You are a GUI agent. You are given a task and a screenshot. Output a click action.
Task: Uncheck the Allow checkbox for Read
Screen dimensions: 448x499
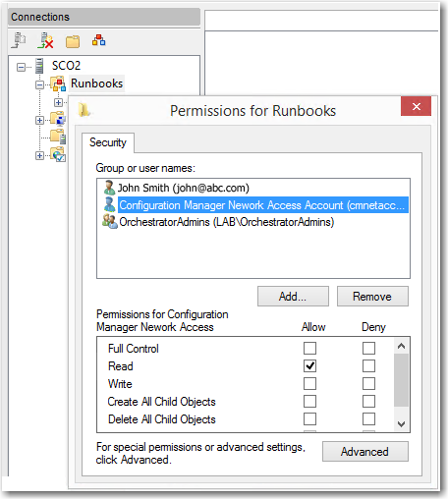click(309, 366)
